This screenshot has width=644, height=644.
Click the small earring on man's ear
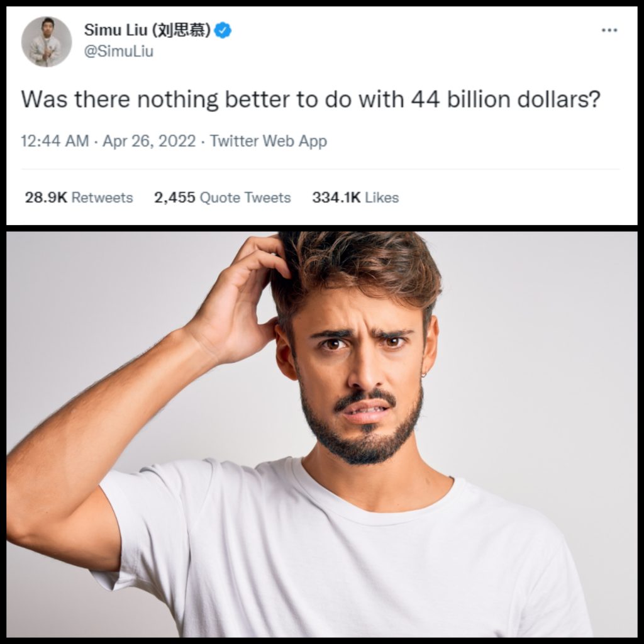click(425, 374)
